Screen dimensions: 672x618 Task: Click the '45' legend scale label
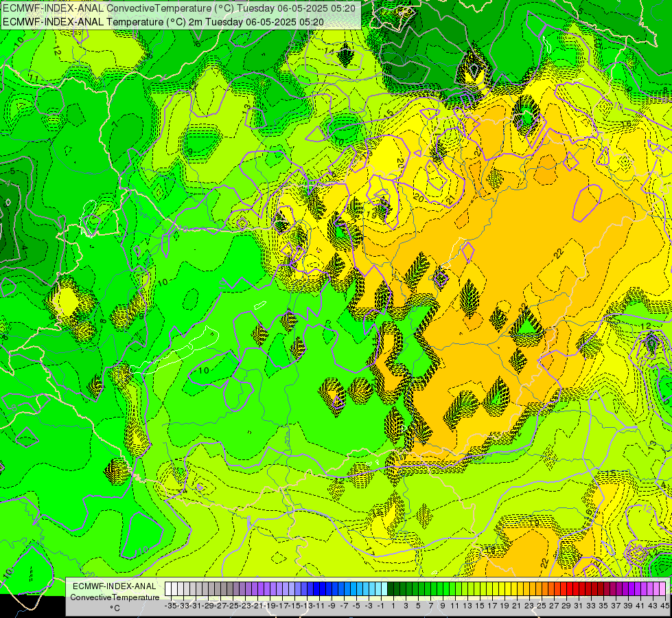point(664,606)
